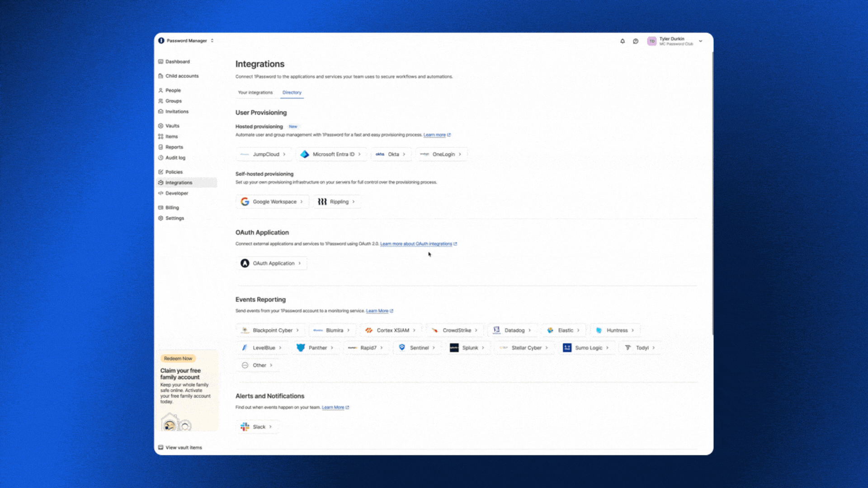868x488 pixels.
Task: Click the Sentinel logo icon
Action: (402, 347)
